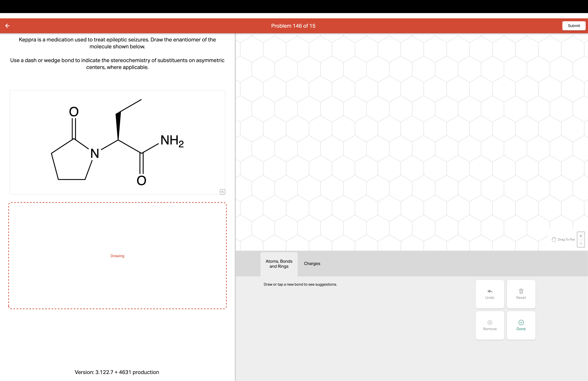The height and width of the screenshot is (381, 588).
Task: Undo the last drawing action
Action: [x=490, y=294]
